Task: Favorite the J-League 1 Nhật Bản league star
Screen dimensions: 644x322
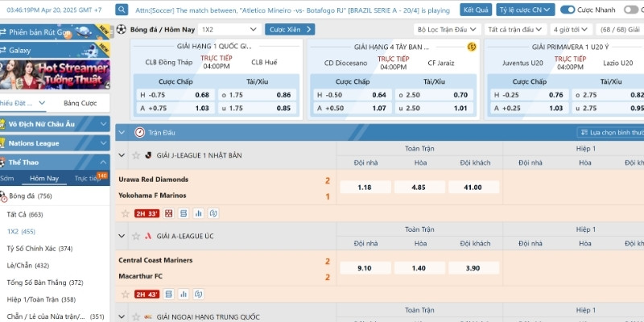Action: (x=136, y=155)
